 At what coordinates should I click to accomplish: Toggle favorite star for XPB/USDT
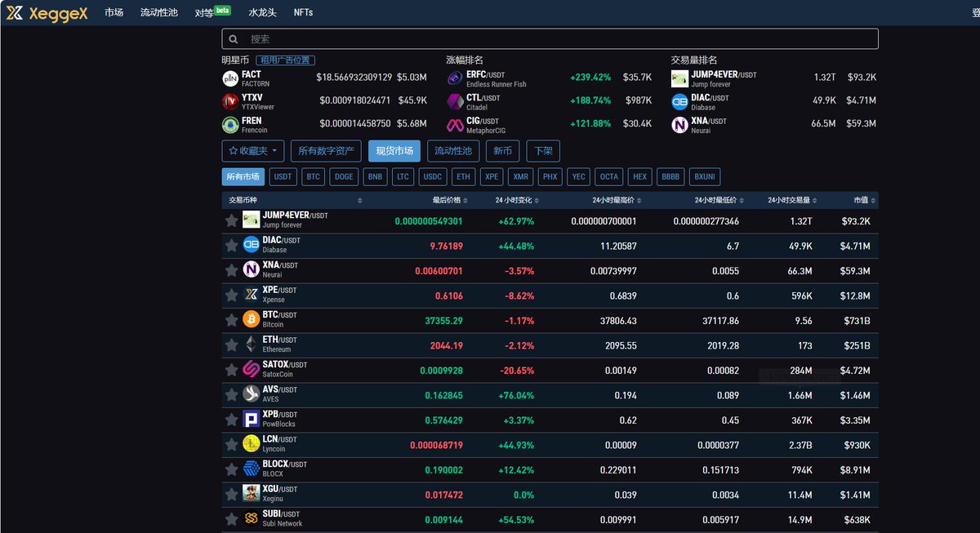(x=231, y=420)
